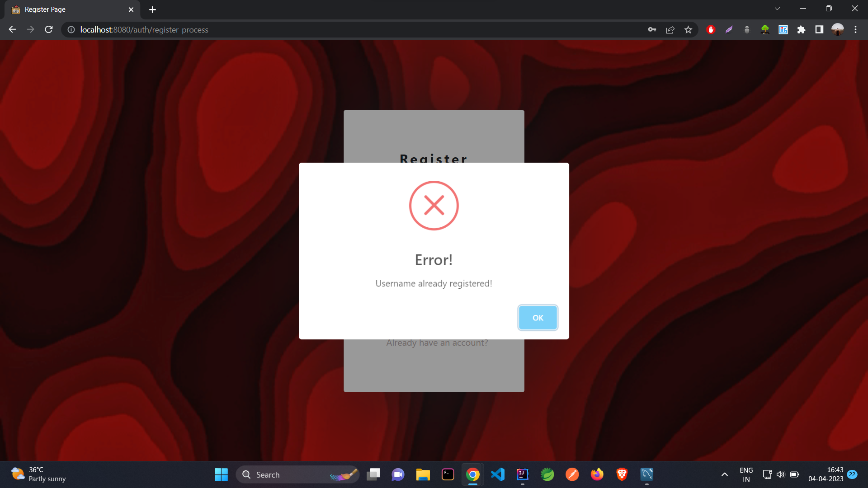Image resolution: width=868 pixels, height=488 pixels.
Task: Open the Chrome profile avatar
Action: pyautogui.click(x=837, y=29)
